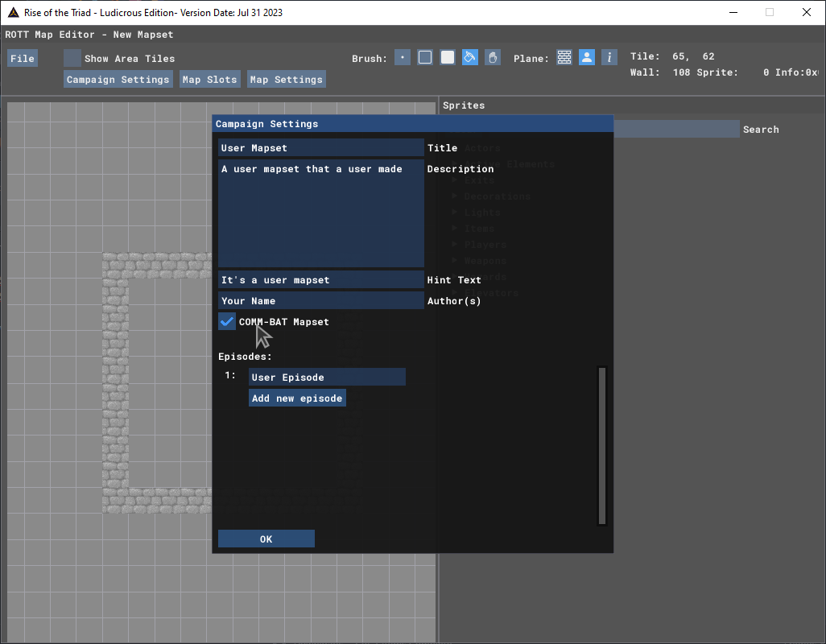
Task: Switch to the wall plane brick icon
Action: tap(564, 57)
